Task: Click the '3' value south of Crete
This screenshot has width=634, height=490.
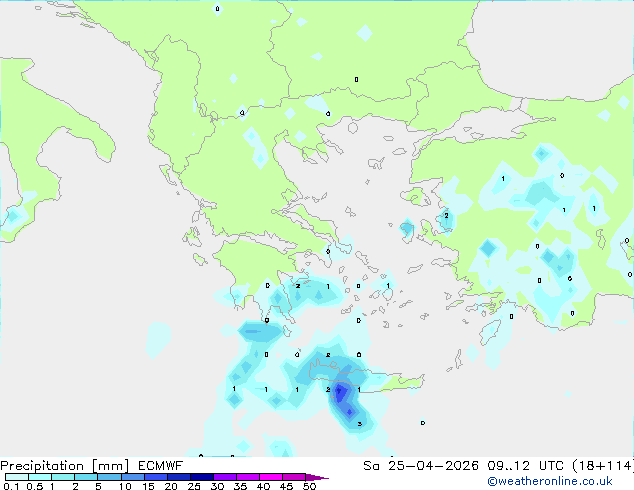Action: [x=359, y=424]
